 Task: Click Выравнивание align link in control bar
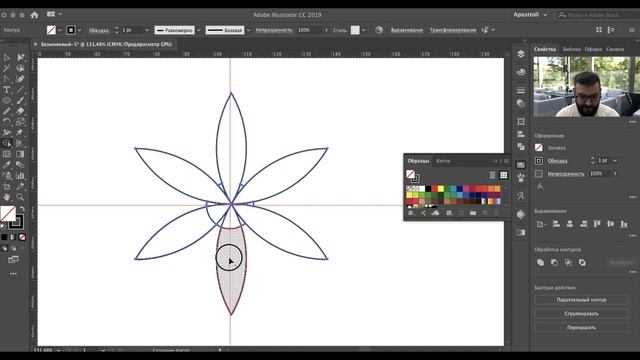(x=407, y=30)
